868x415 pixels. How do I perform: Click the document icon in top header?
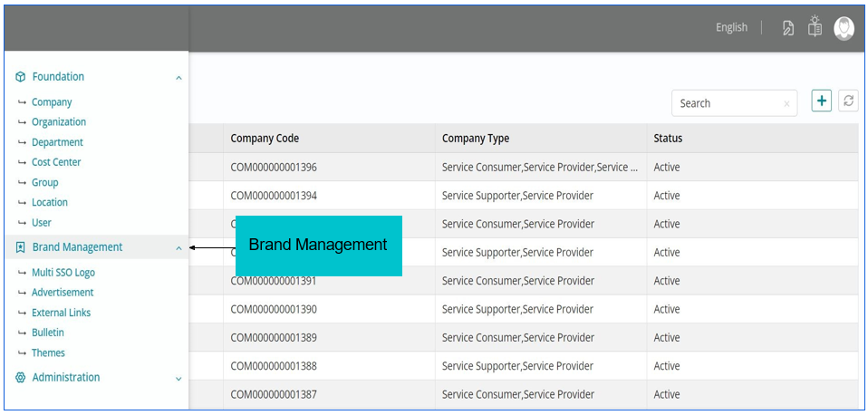(788, 28)
